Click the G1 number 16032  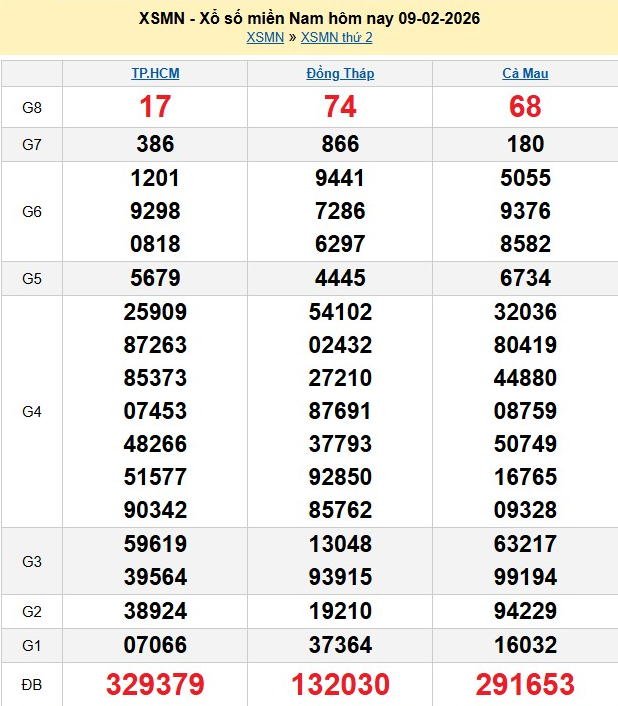pyautogui.click(x=525, y=644)
